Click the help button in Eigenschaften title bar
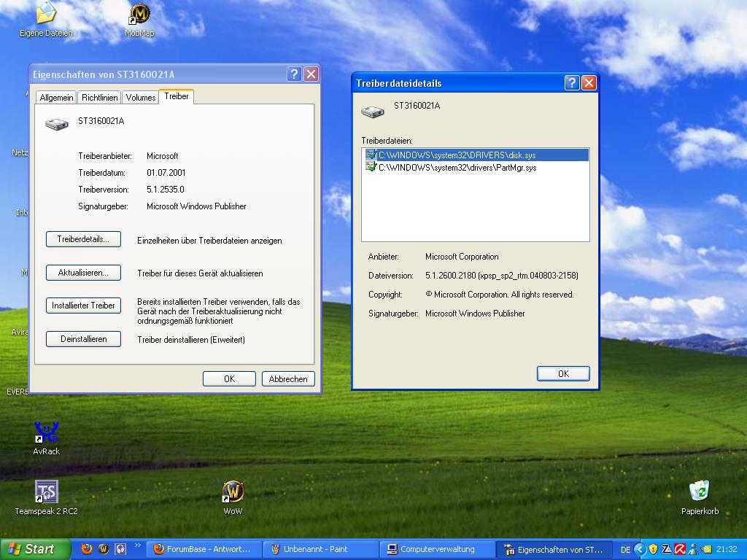Screen dimensions: 747x560 point(294,74)
